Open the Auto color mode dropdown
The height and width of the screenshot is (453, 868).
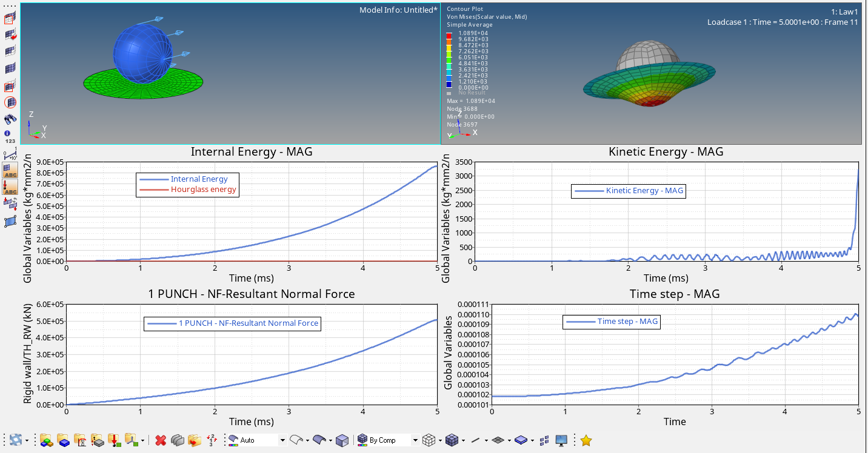pos(282,440)
